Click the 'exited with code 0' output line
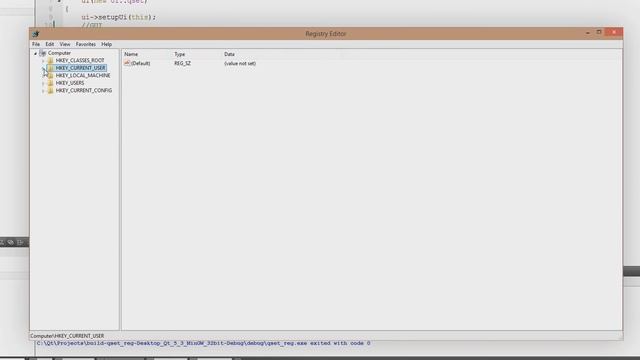The height and width of the screenshot is (360, 640). coord(203,343)
